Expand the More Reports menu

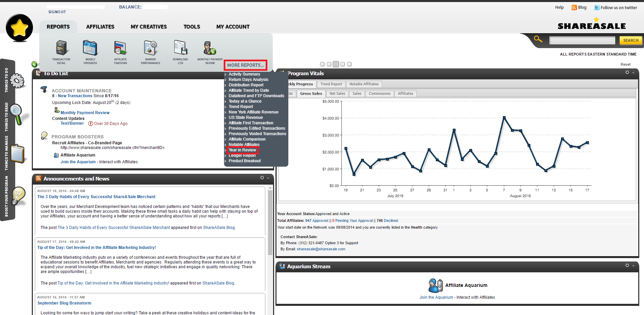(x=245, y=65)
